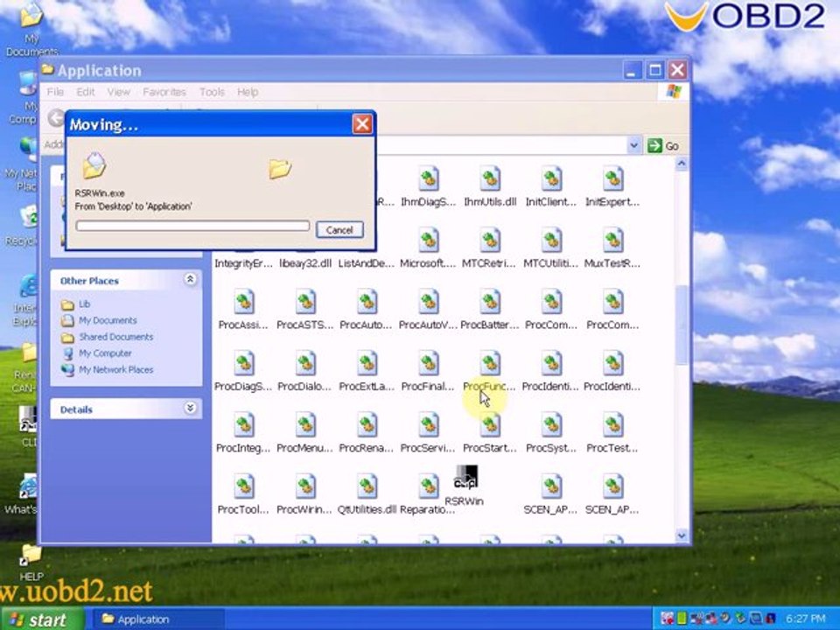
Task: Select the ProcASTS... file icon
Action: pos(305,302)
